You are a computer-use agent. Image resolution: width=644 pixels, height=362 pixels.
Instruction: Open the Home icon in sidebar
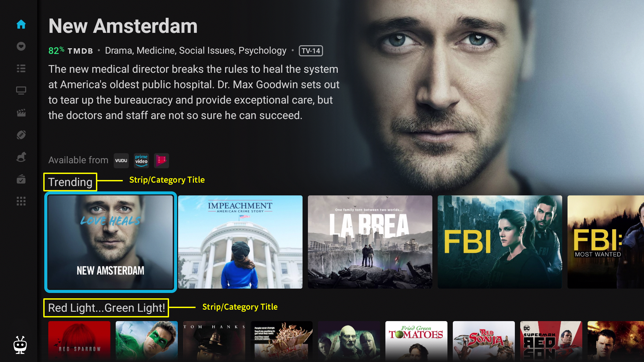point(21,24)
